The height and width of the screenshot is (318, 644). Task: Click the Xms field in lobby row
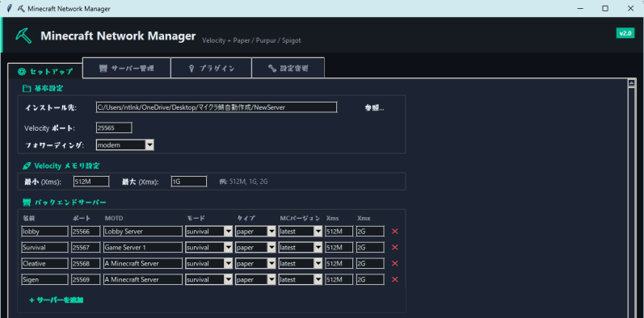click(339, 232)
